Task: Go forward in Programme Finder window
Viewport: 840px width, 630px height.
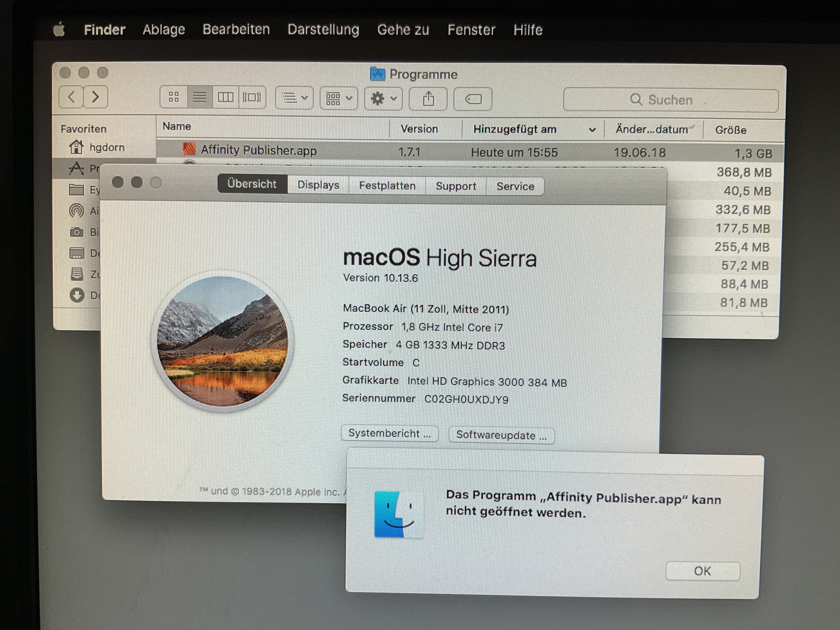Action: 96,97
